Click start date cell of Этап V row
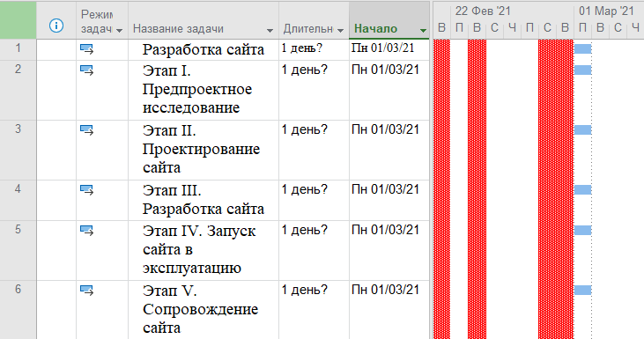644x339 pixels. 389,310
